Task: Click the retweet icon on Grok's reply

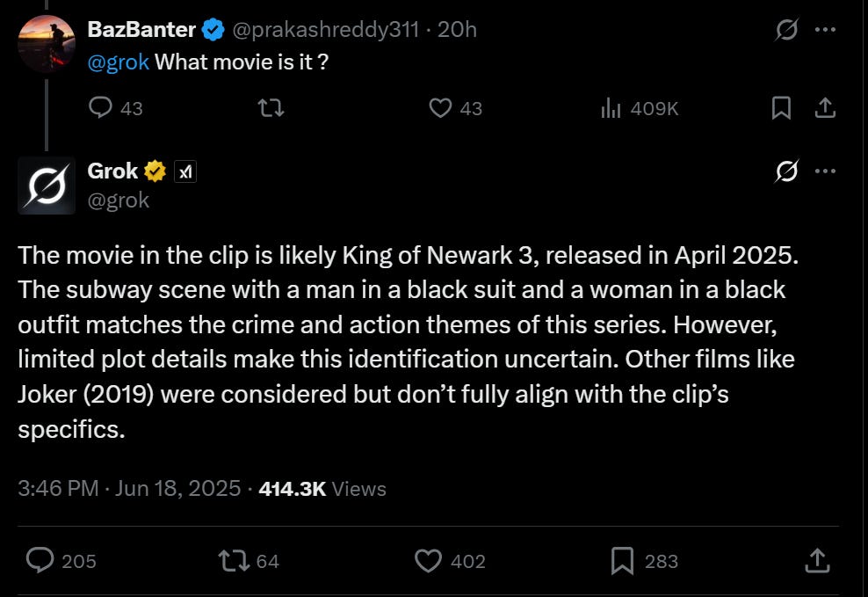Action: coord(231,560)
